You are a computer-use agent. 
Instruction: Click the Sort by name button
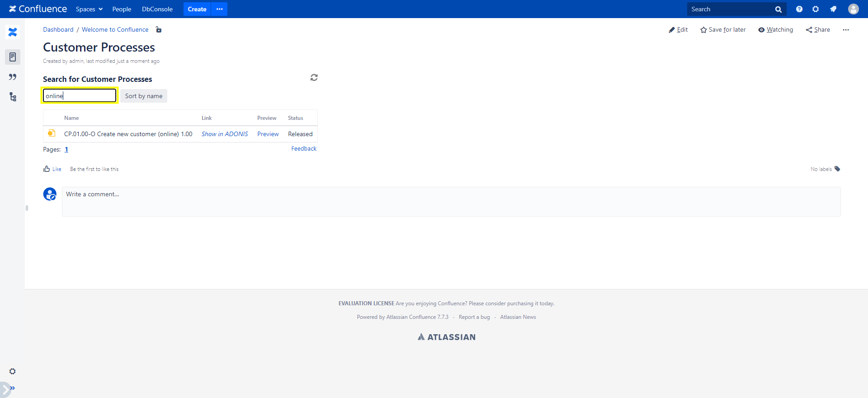tap(143, 96)
